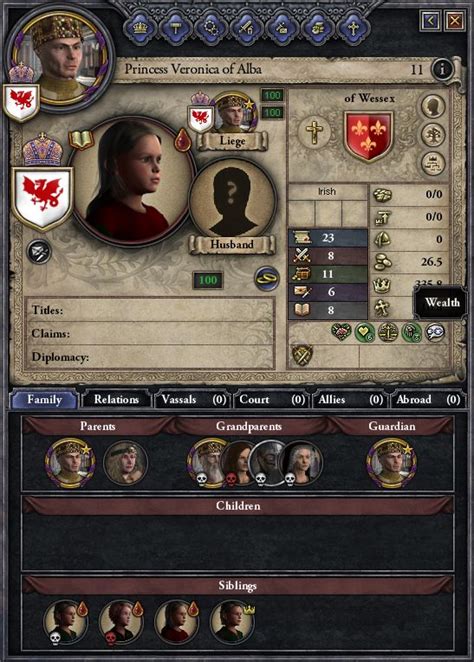The image size is (474, 662).
Task: Select the Court tab
Action: tap(271, 399)
